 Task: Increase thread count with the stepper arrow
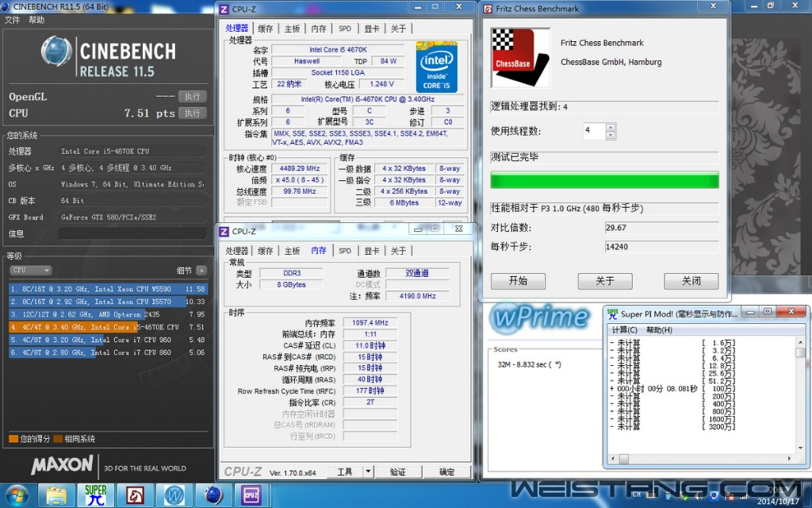[x=610, y=126]
